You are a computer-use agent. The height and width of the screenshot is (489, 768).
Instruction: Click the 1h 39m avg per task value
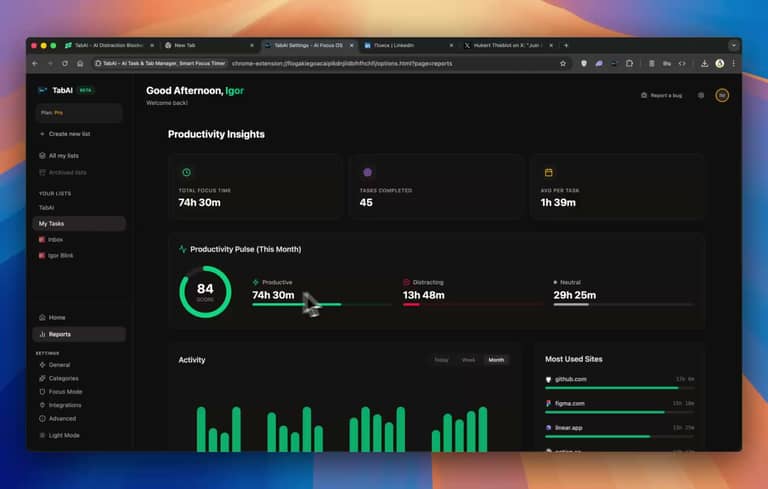tap(558, 202)
